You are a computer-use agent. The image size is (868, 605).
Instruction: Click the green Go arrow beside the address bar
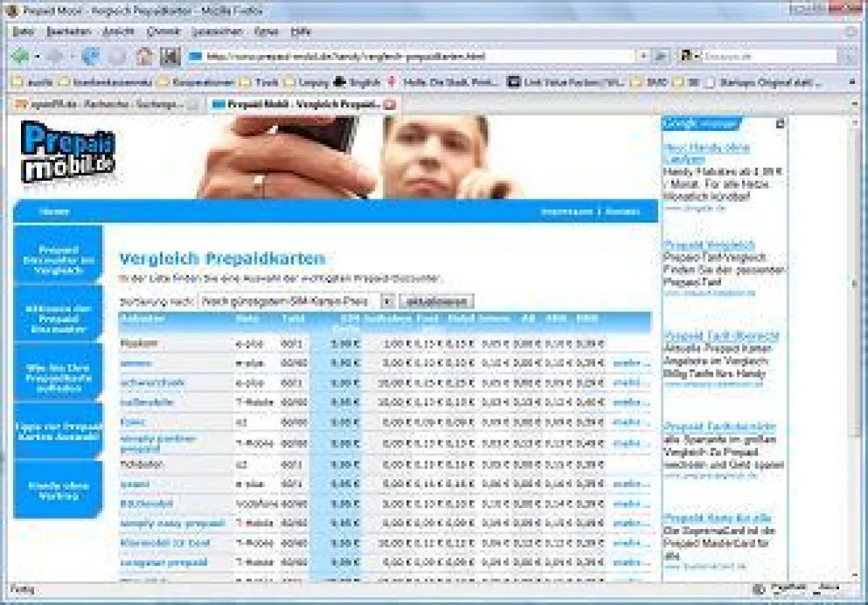pyautogui.click(x=659, y=56)
